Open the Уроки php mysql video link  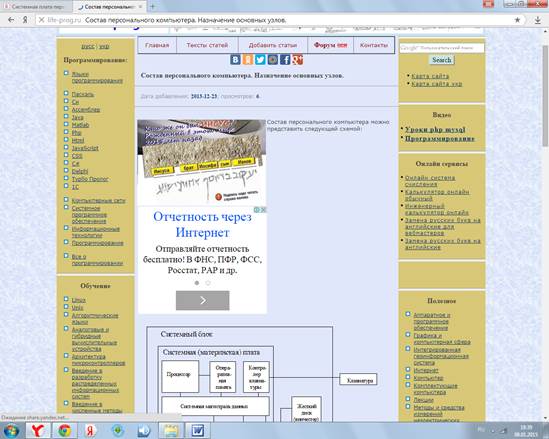pyautogui.click(x=435, y=130)
